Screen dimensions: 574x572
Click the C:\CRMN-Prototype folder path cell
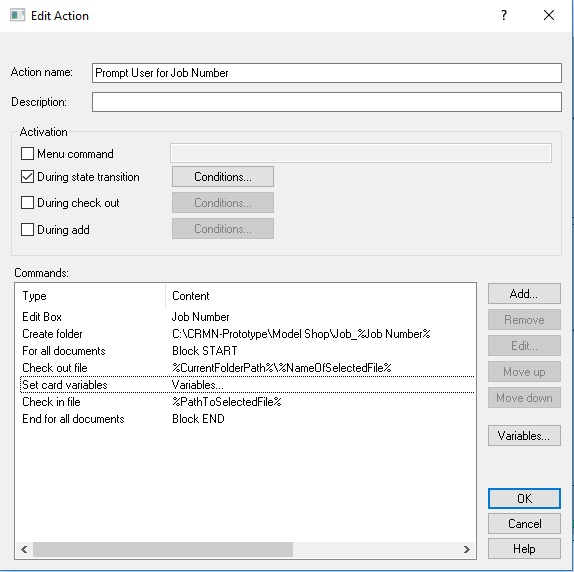click(301, 334)
